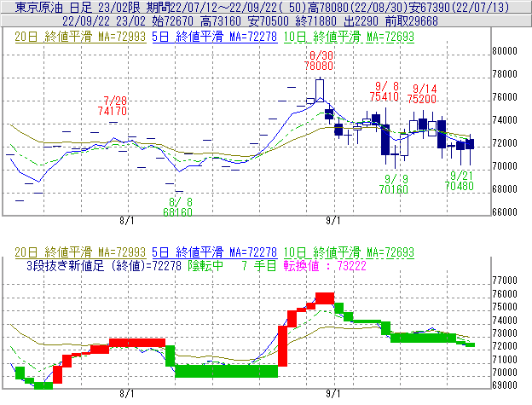The width and height of the screenshot is (532, 405).
Task: Click the top chart's 10日 終値平滑 MA=72693 link
Action: point(349,37)
